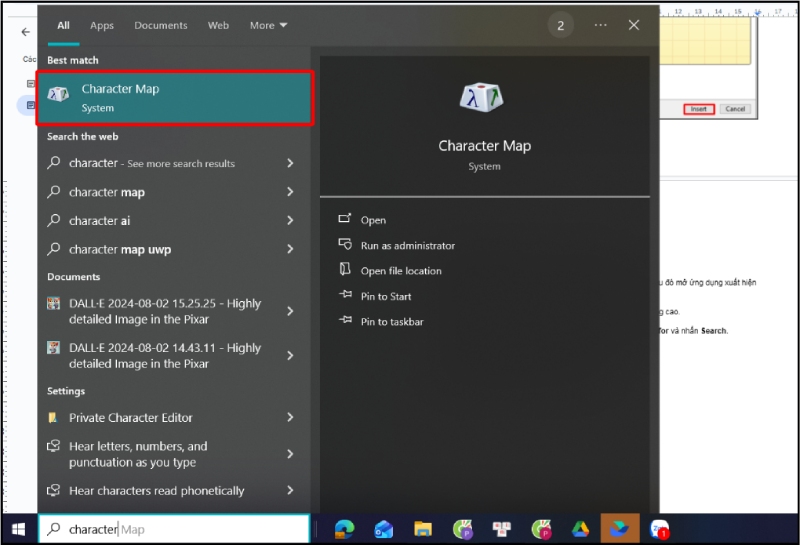Click the taskbar search input field

pos(174,529)
